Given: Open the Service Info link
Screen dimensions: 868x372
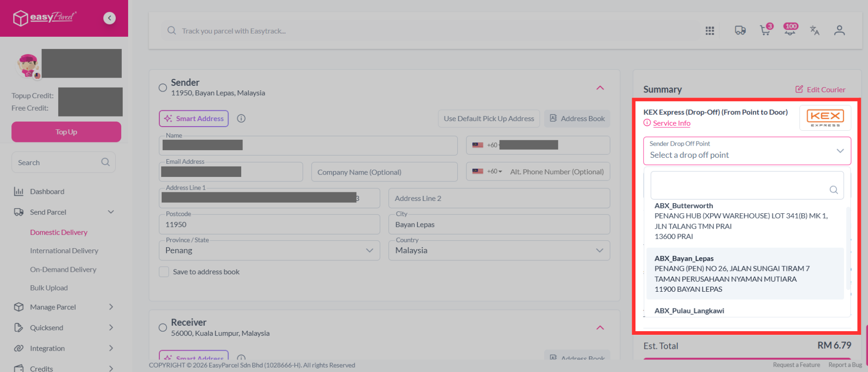Looking at the screenshot, I should coord(672,123).
